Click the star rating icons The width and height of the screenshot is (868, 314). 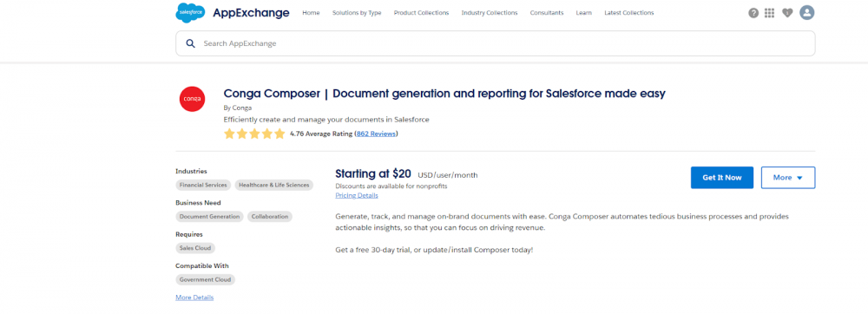[254, 134]
